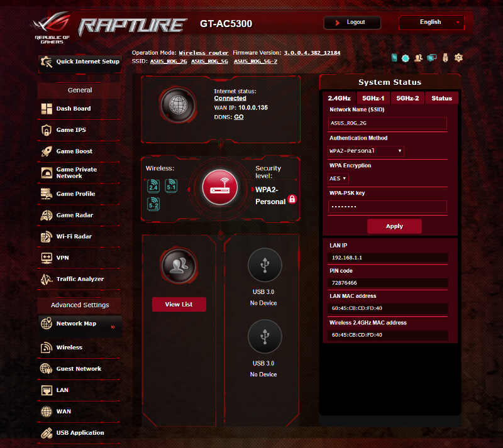
Task: Click the Logout button
Action: (x=352, y=23)
